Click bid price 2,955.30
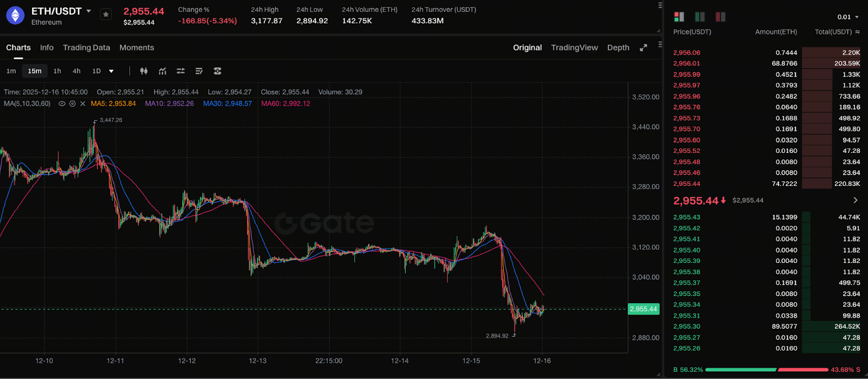Image resolution: width=868 pixels, height=379 pixels. [687, 326]
